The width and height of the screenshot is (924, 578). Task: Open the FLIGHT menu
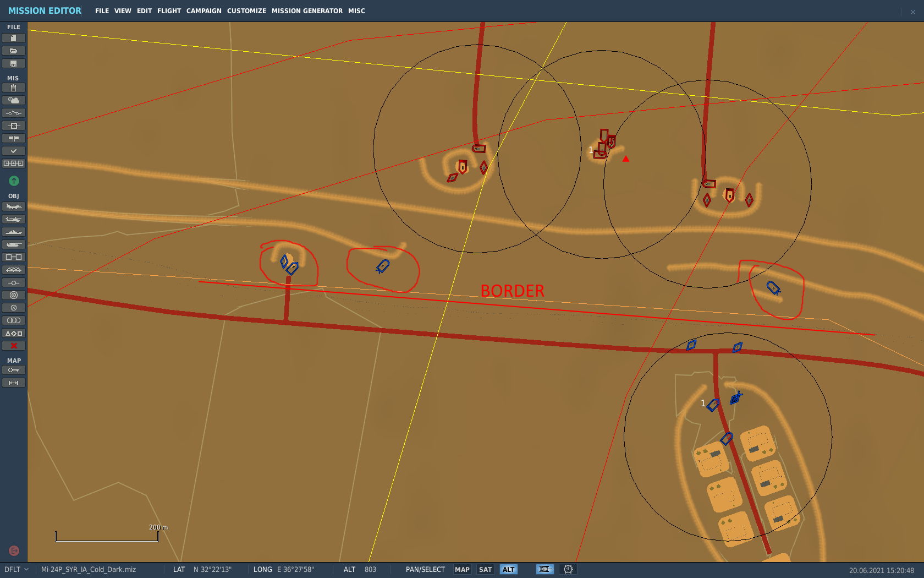[169, 11]
